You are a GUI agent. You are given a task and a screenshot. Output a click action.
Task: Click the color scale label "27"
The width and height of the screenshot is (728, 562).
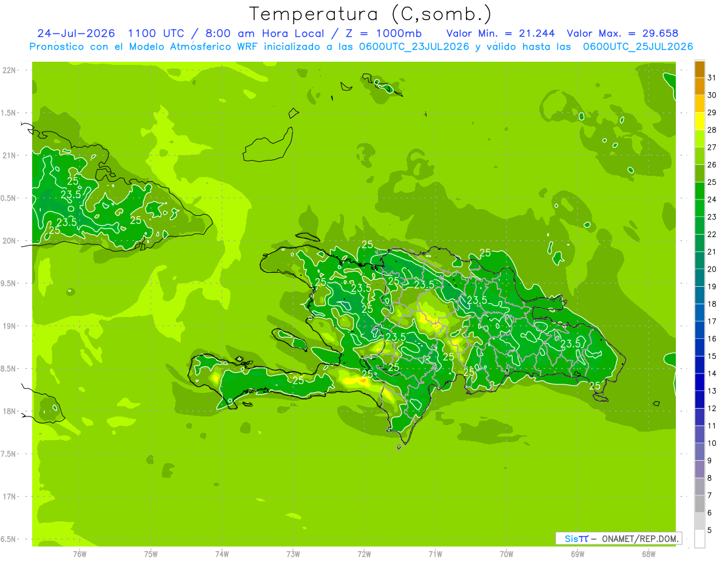pyautogui.click(x=712, y=147)
